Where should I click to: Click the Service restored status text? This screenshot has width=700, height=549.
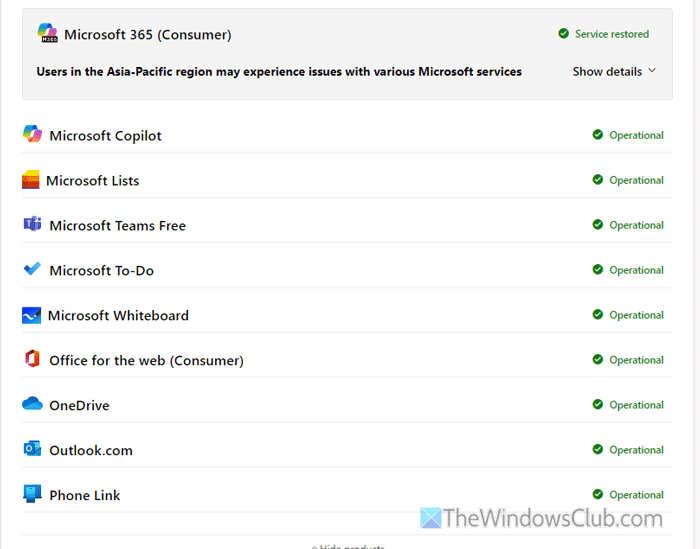tap(612, 34)
